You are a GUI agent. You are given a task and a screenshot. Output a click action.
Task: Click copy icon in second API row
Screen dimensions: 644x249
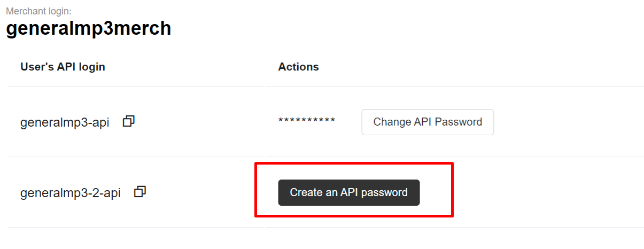[x=140, y=192]
